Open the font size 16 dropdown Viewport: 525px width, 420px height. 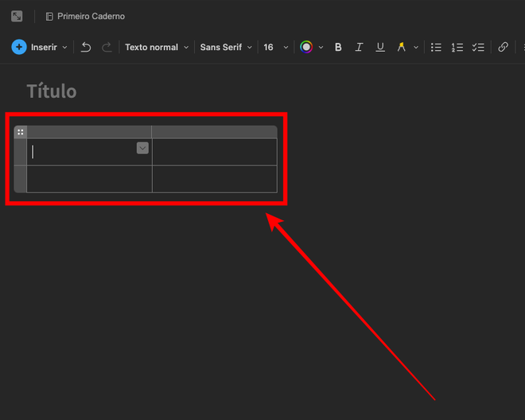275,47
